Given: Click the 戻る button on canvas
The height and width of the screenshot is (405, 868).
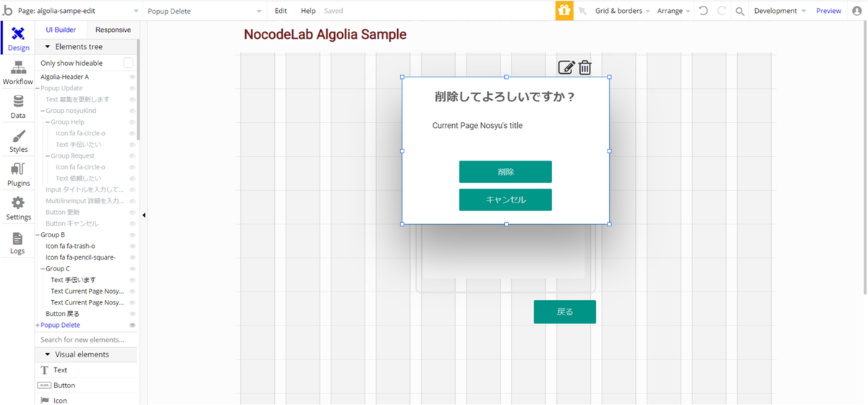Looking at the screenshot, I should point(565,312).
